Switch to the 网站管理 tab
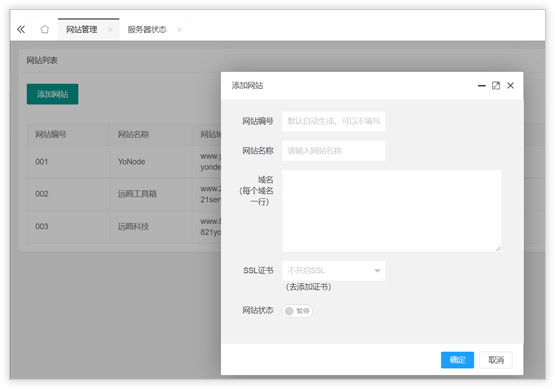The height and width of the screenshot is (389, 555). coord(82,30)
